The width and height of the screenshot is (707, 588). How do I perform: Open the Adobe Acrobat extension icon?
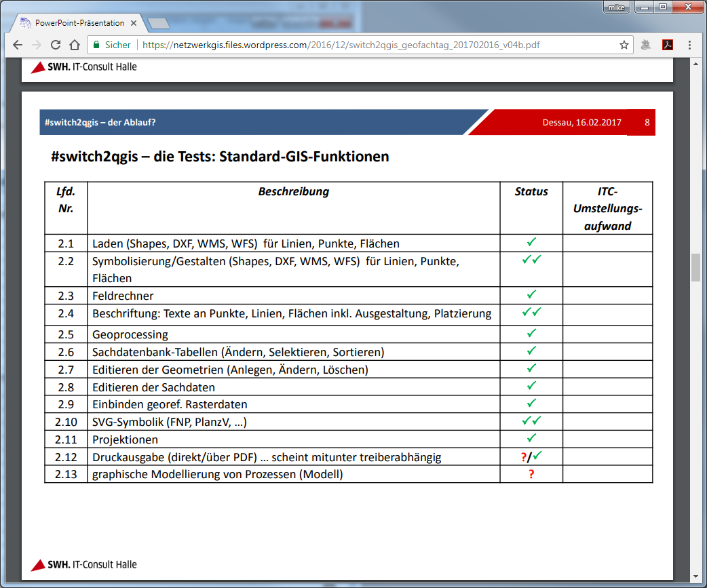(668, 45)
